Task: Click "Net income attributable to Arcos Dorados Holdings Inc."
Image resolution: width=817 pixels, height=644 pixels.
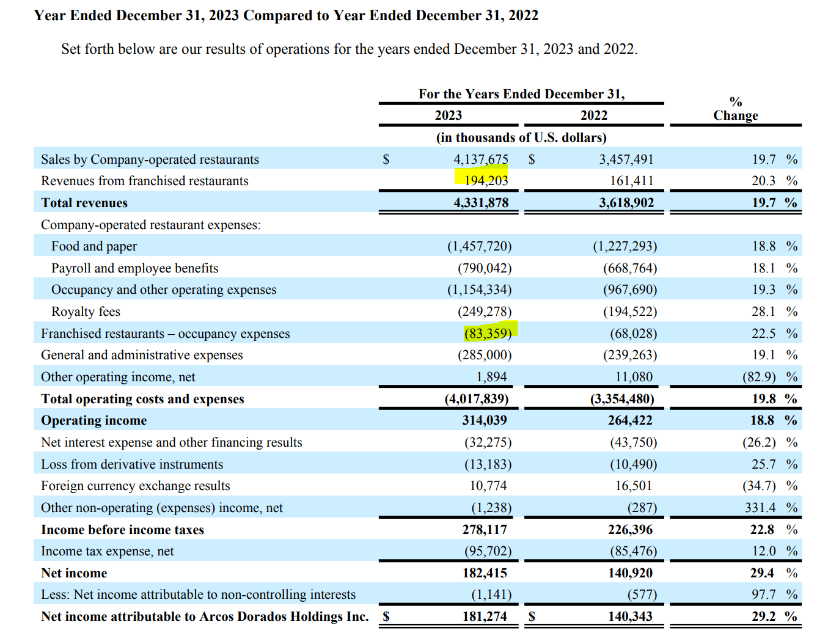Action: coord(205,617)
